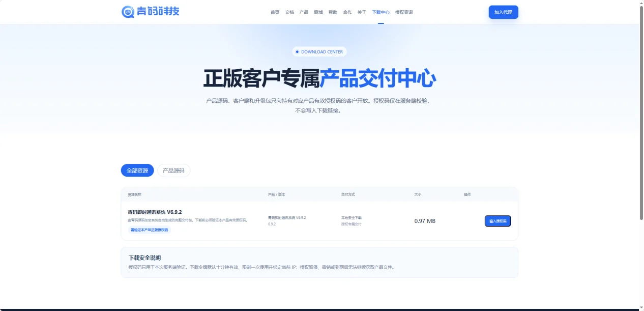
Task: Click the 授权专属交付 text
Action: (x=352, y=224)
